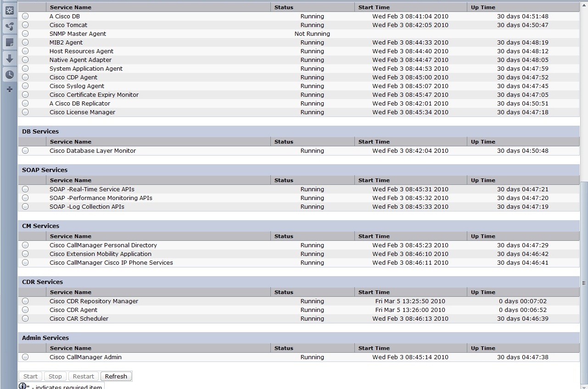Pick the Cisco Extension Mobility Application radio button
The image size is (588, 389).
tap(25, 254)
